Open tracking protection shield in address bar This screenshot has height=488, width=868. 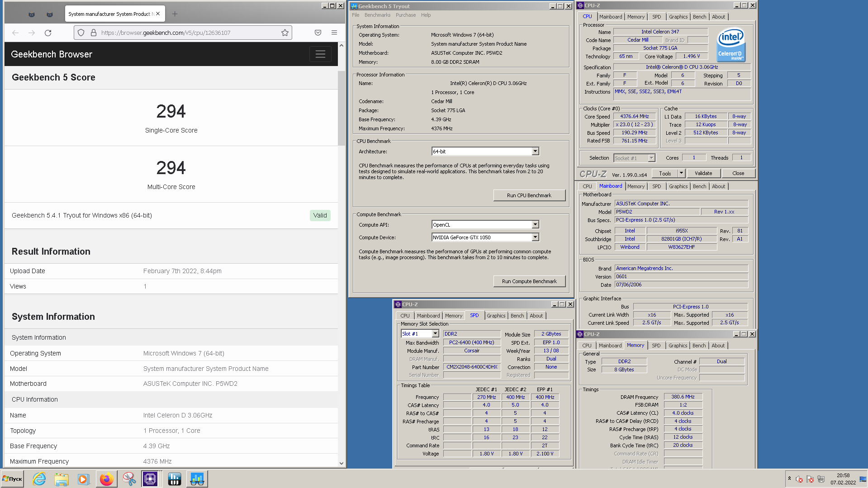click(x=81, y=33)
